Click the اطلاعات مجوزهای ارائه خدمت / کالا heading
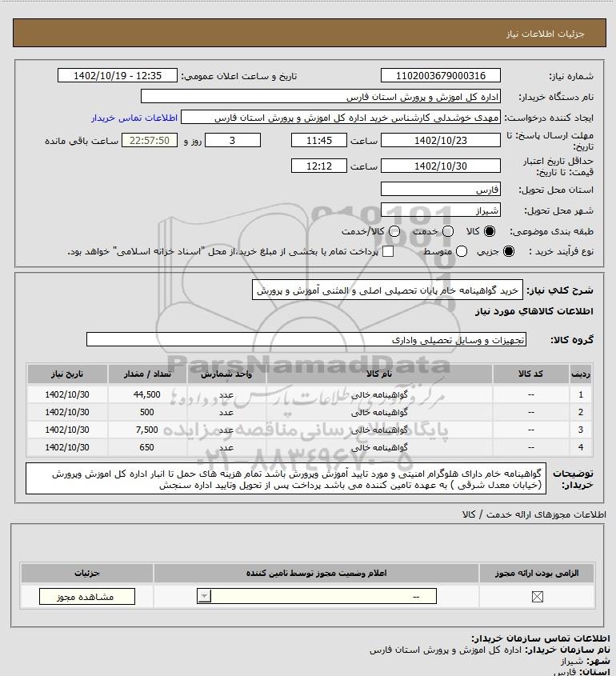 pyautogui.click(x=534, y=514)
